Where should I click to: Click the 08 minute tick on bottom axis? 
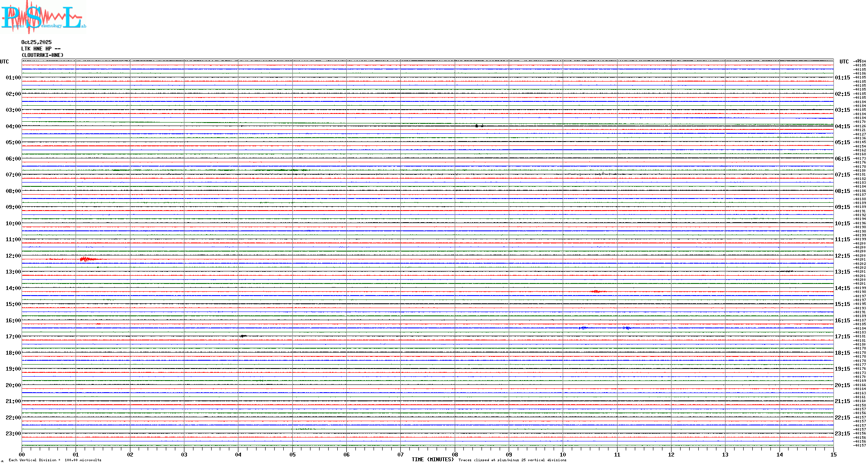[455, 454]
